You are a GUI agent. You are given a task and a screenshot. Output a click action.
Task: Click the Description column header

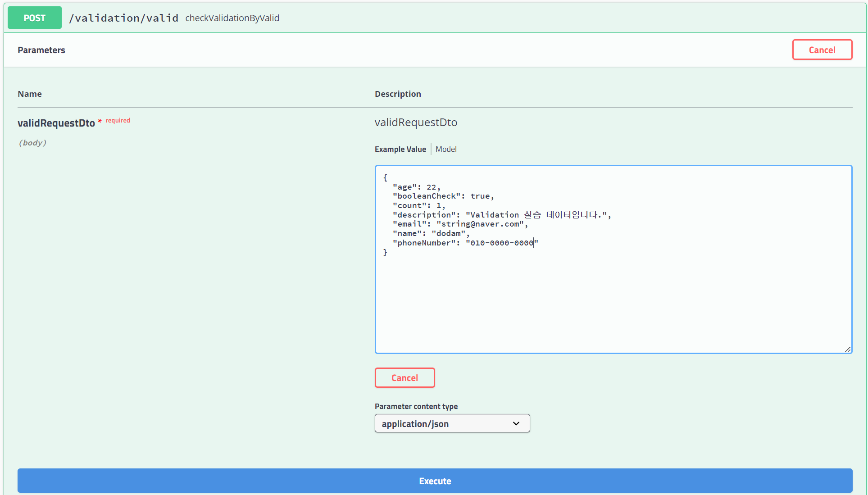398,94
